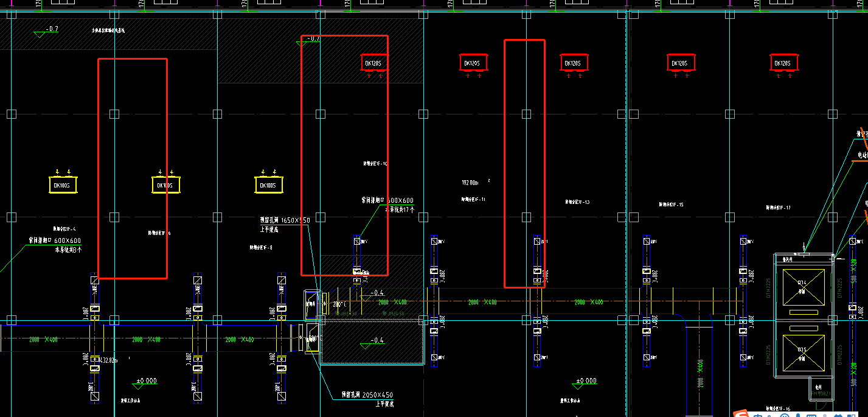Click the left '±0.000' elevation mark
868x417 pixels.
tap(146, 382)
